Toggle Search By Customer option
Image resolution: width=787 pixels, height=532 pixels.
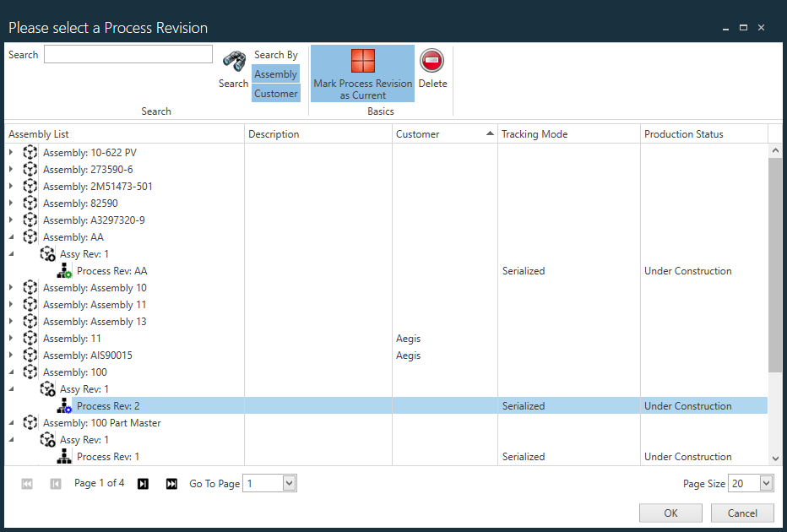[275, 94]
